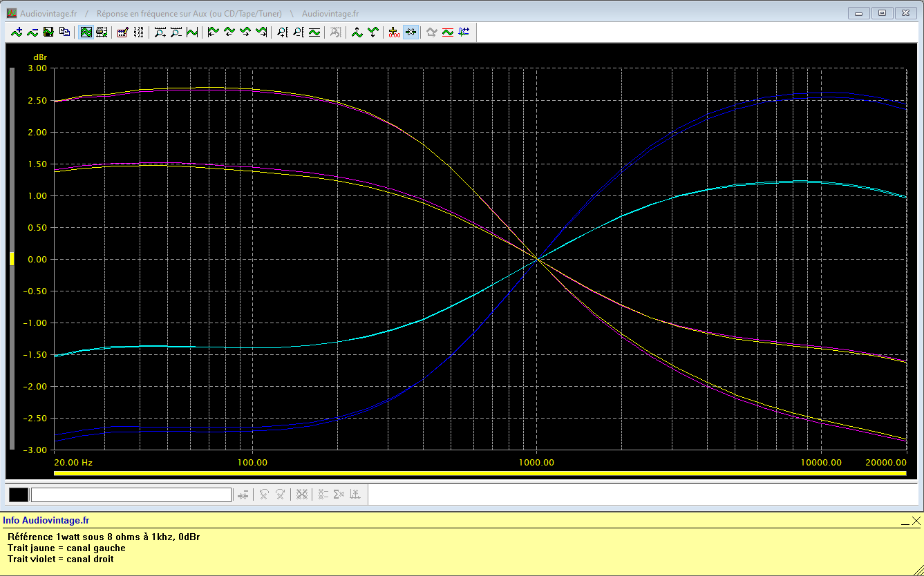Screen dimensions: 924x576
Task: Click the marker statistics chart icon
Action: [355, 495]
